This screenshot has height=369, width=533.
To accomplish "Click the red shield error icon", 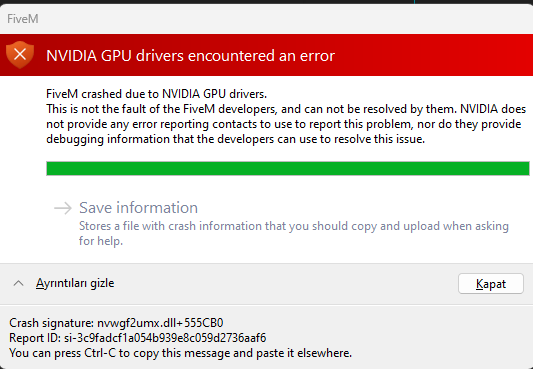I will (20, 55).
